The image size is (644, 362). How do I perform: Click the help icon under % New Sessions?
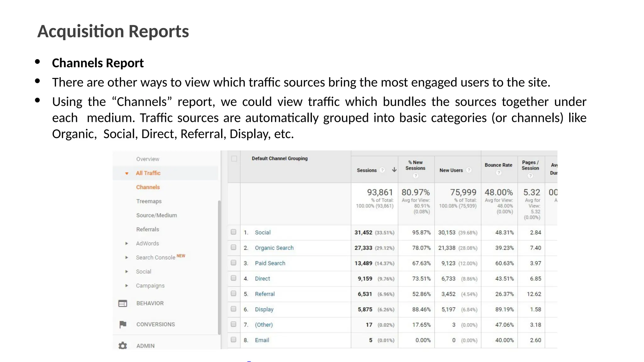[x=415, y=176]
